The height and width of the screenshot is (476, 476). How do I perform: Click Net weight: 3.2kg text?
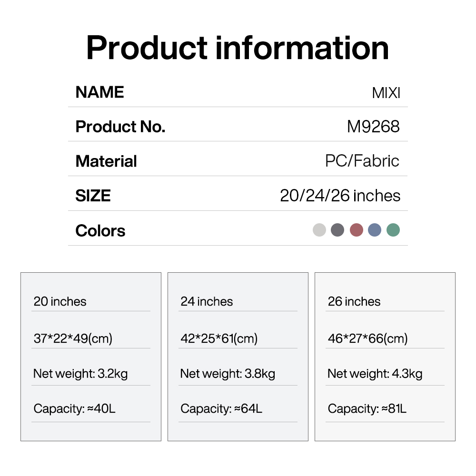click(80, 374)
